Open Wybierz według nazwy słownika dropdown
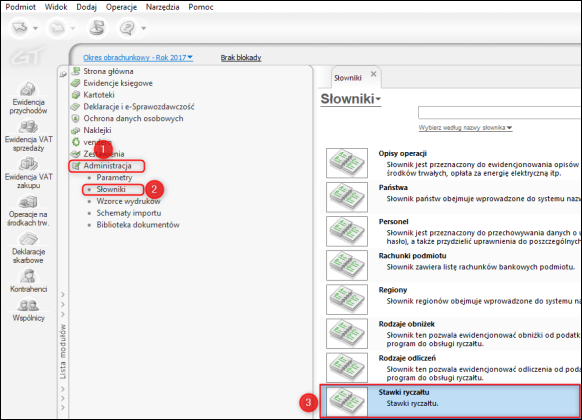Image resolution: width=582 pixels, height=420 pixels. pos(465,128)
